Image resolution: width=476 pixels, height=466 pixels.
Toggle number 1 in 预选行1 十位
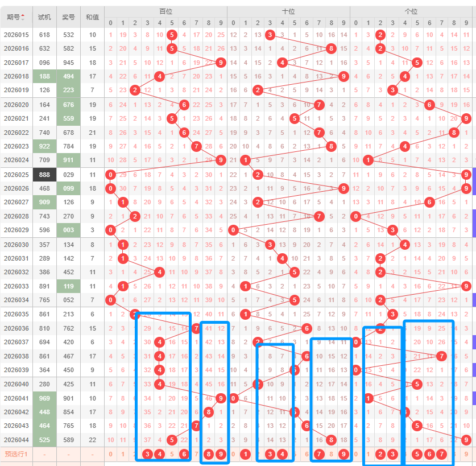[x=245, y=454]
